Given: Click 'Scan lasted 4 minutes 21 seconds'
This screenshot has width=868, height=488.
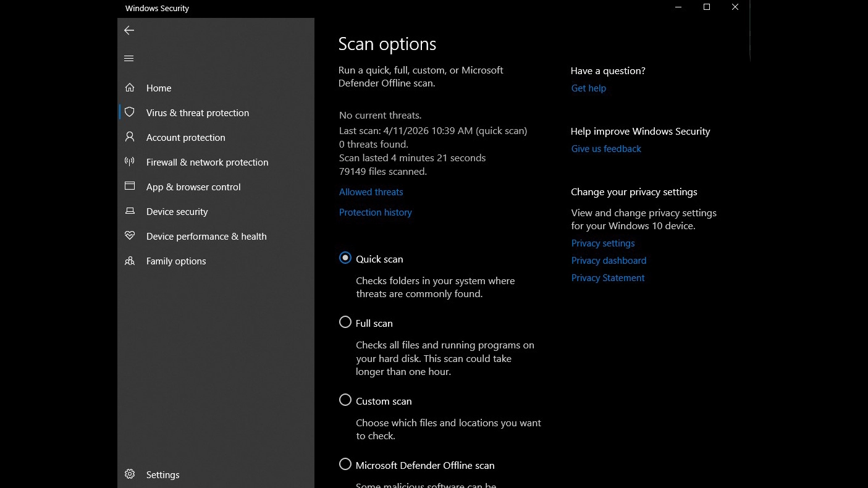Looking at the screenshot, I should pos(413,158).
